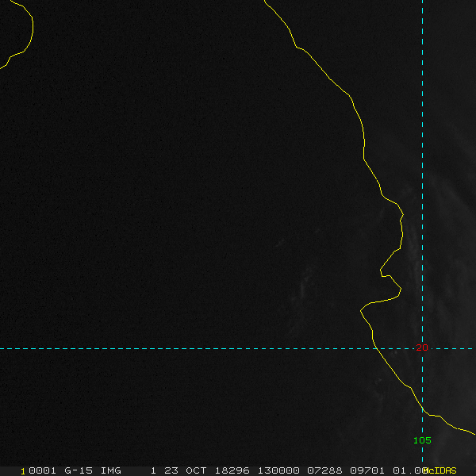Click the yellow coastline outline at top-left corner

point(30,32)
